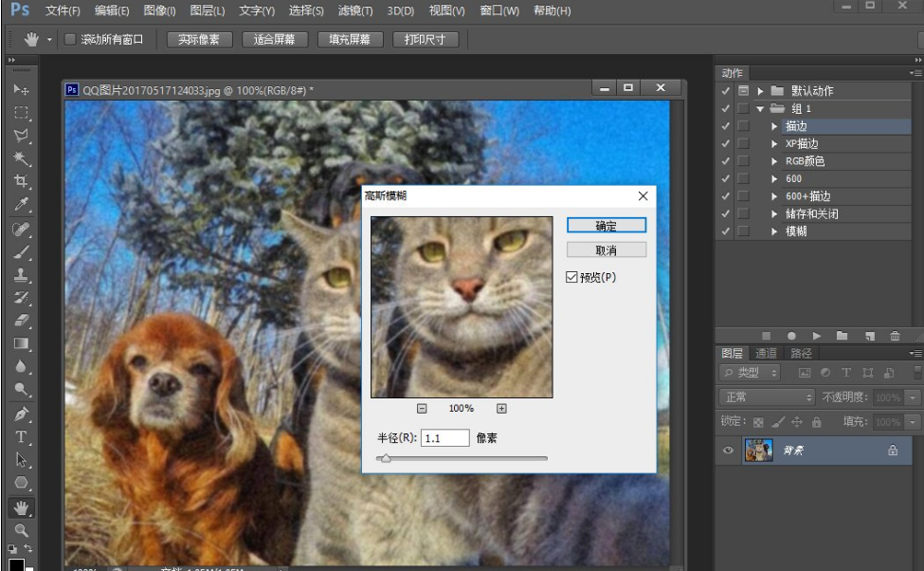Expand the 600+描边 action

coord(774,195)
